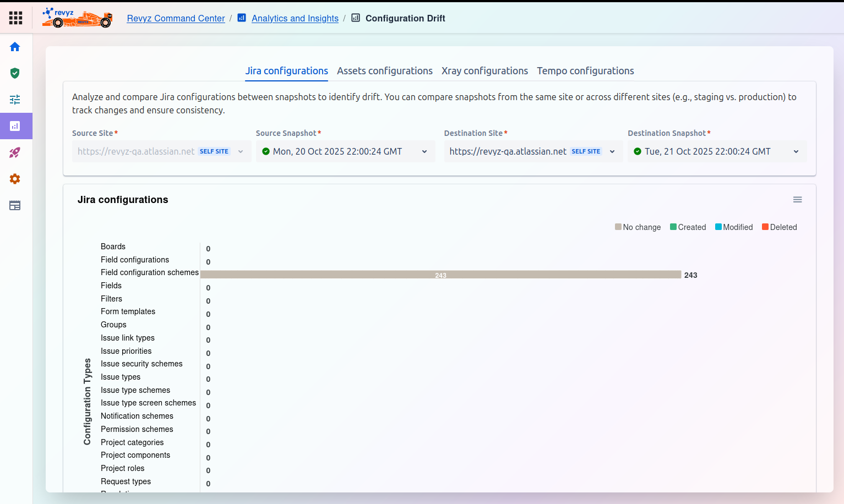Switch to the Assets configurations tab

click(x=384, y=71)
